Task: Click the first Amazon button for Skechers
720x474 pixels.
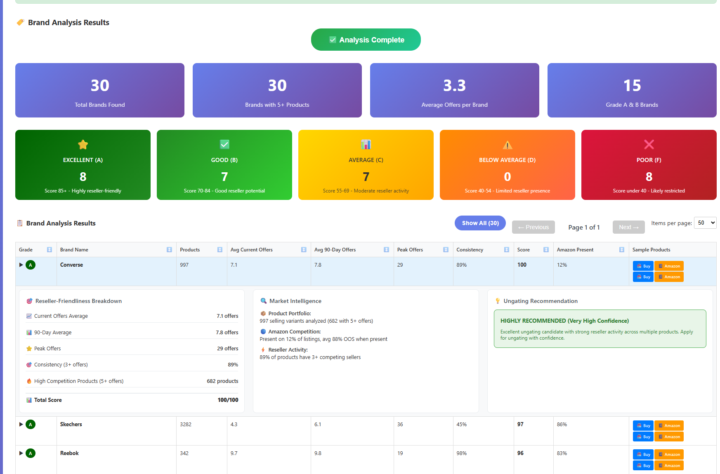Action: click(669, 424)
